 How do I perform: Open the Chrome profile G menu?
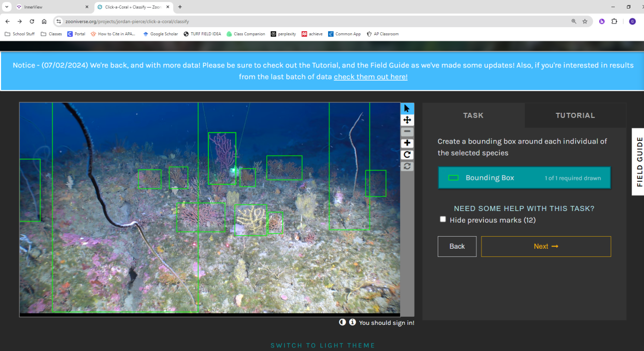click(x=632, y=22)
